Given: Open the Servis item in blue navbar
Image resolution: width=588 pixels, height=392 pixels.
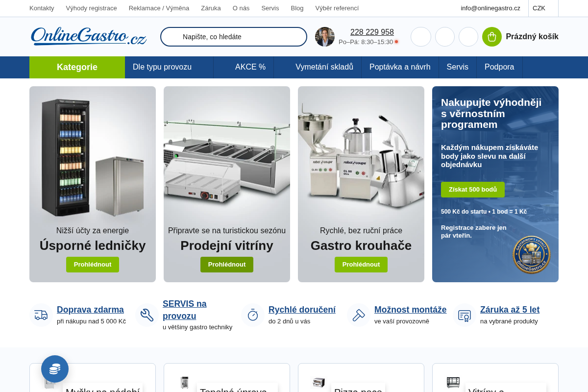Looking at the screenshot, I should (458, 67).
